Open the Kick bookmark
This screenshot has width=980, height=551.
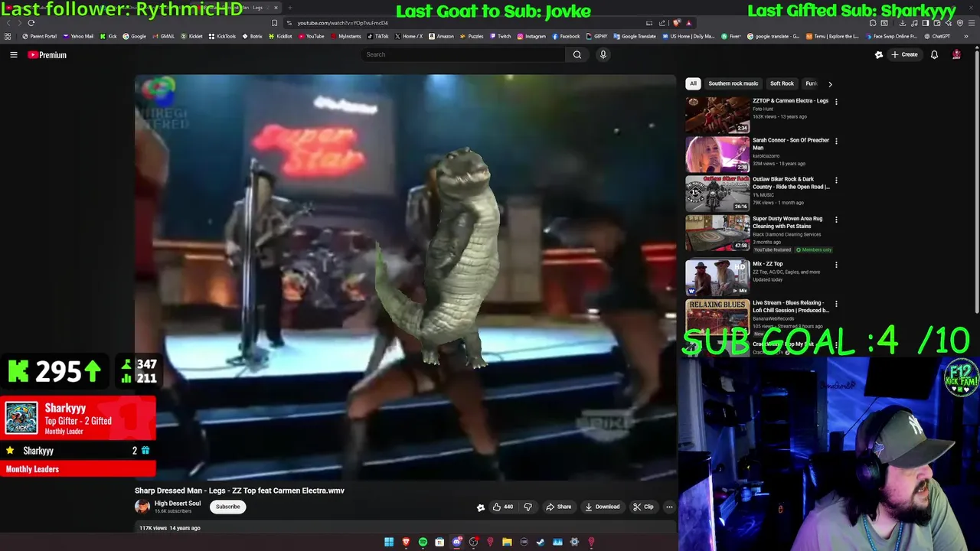[108, 36]
